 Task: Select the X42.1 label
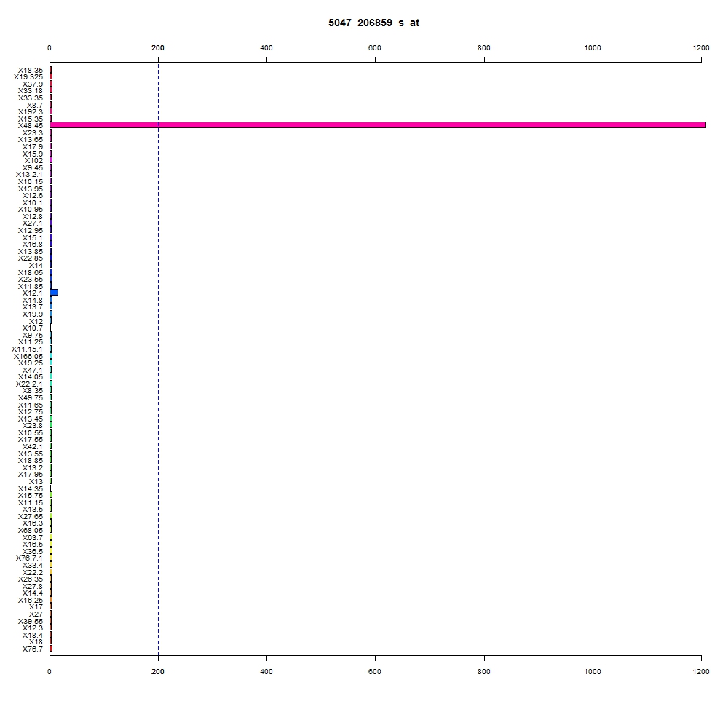33,447
